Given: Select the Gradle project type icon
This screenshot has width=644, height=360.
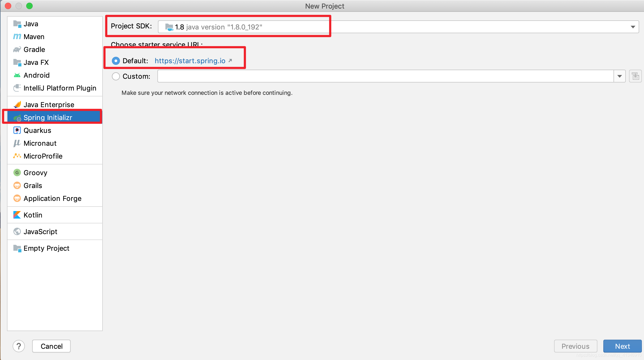Looking at the screenshot, I should point(17,49).
